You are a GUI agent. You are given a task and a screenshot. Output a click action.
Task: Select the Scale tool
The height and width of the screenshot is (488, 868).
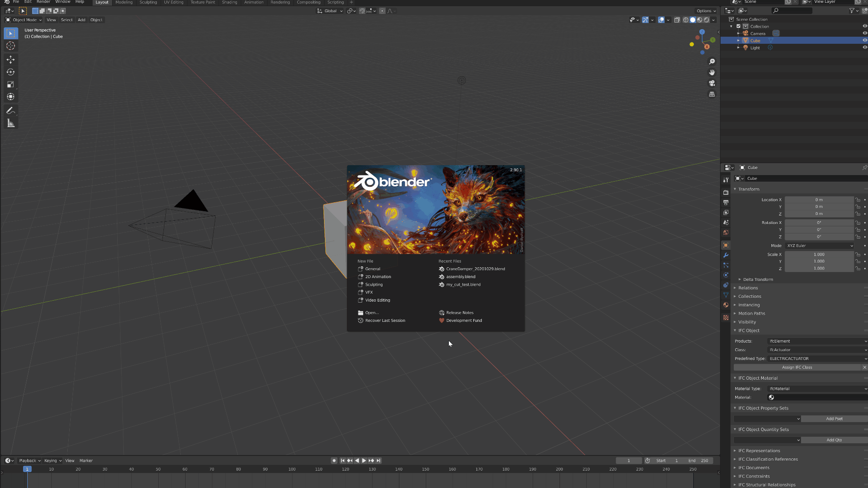pos(11,84)
